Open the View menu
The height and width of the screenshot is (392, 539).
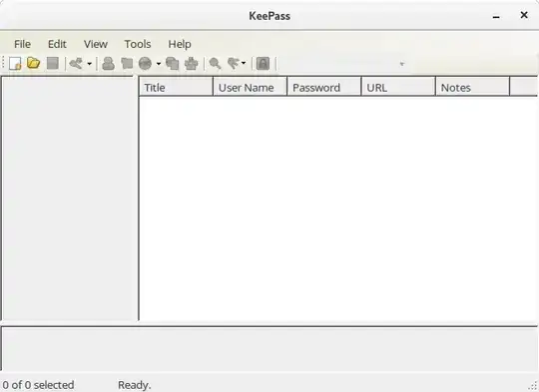96,44
